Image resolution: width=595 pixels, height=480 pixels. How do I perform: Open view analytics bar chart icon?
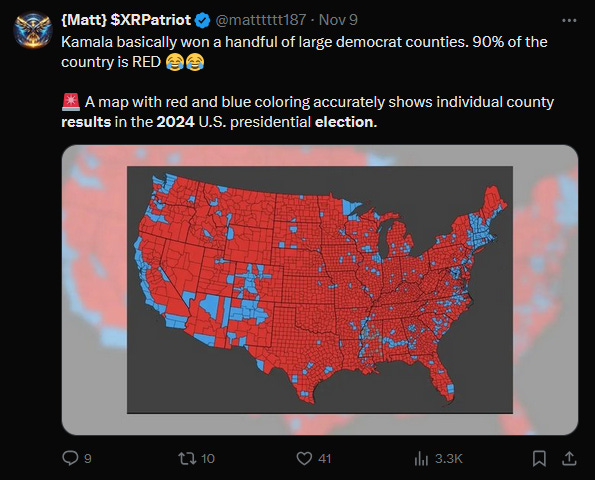click(x=421, y=458)
